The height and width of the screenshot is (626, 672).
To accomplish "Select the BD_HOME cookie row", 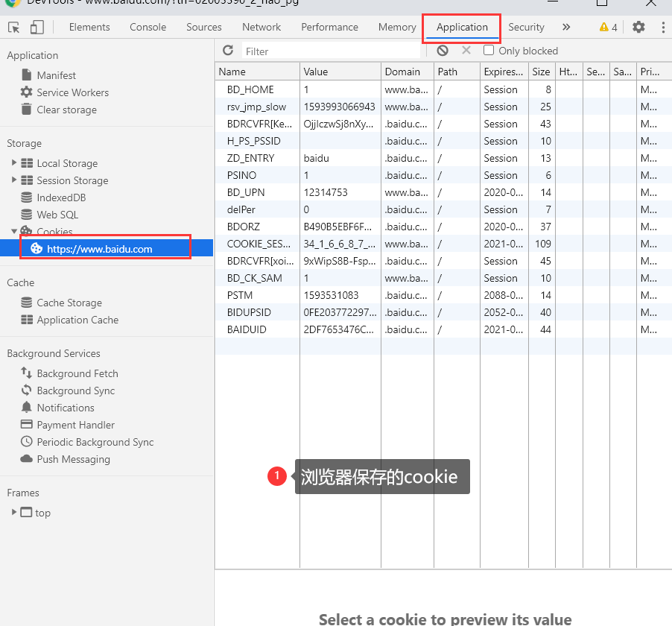I will (x=443, y=89).
